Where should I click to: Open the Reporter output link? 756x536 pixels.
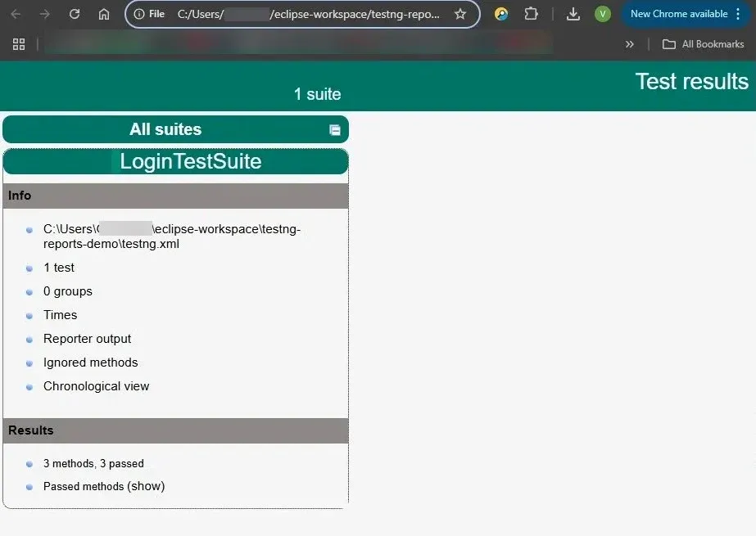coord(88,339)
